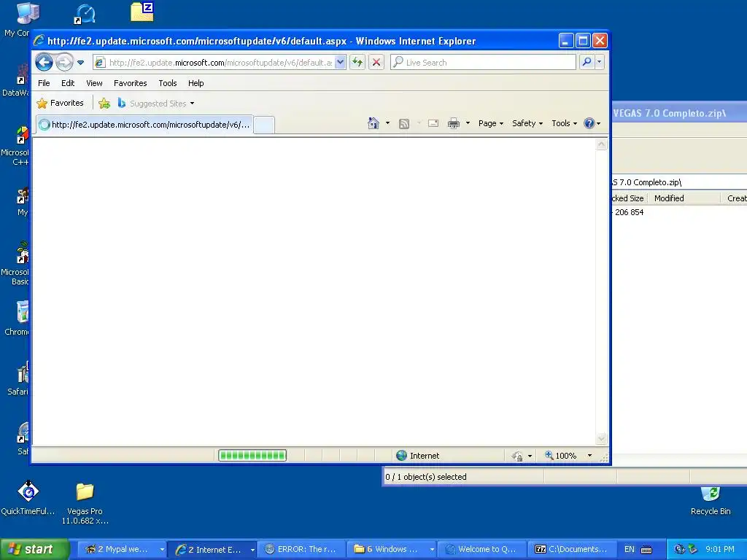
Task: Click the Internet security zone indicator
Action: [418, 456]
